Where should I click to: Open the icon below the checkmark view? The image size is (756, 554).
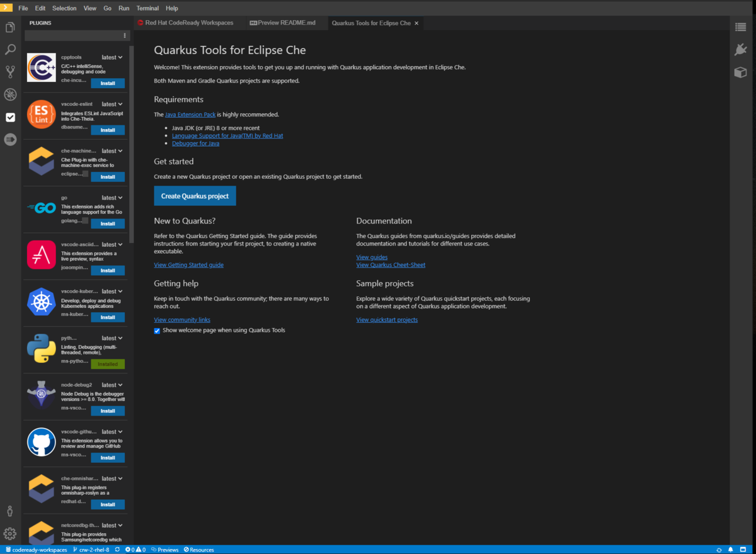pyautogui.click(x=10, y=140)
